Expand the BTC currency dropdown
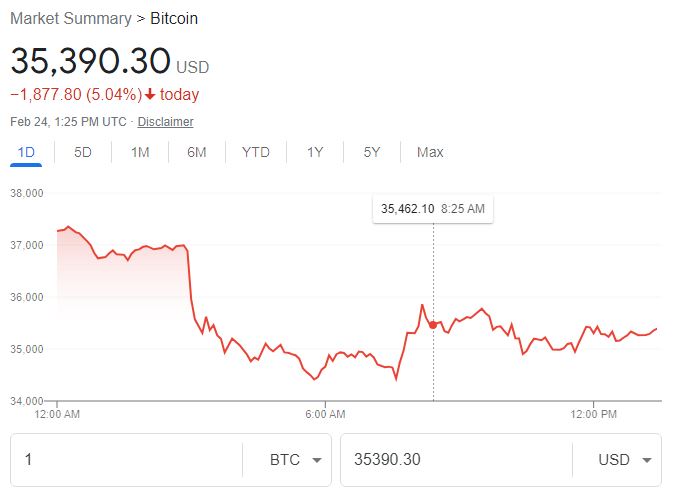This screenshot has height=496, width=682. point(296,460)
